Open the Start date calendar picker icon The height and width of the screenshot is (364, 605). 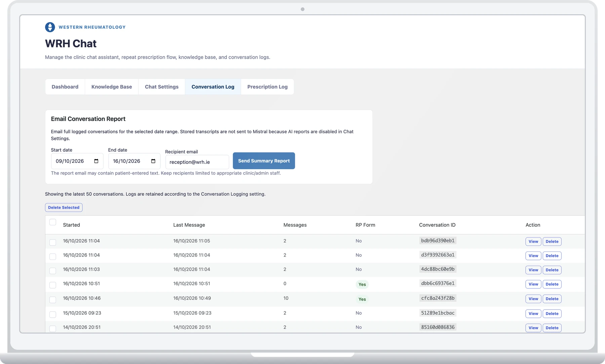coord(96,161)
